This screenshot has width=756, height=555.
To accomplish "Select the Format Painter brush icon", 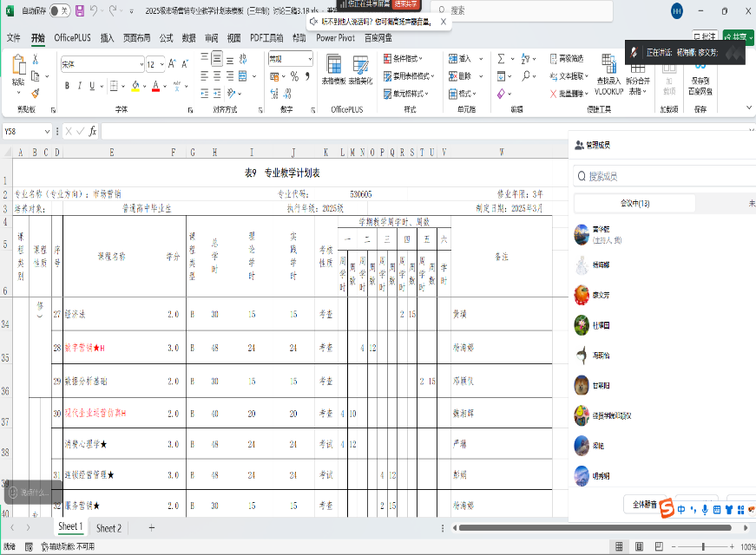I will click(35, 92).
